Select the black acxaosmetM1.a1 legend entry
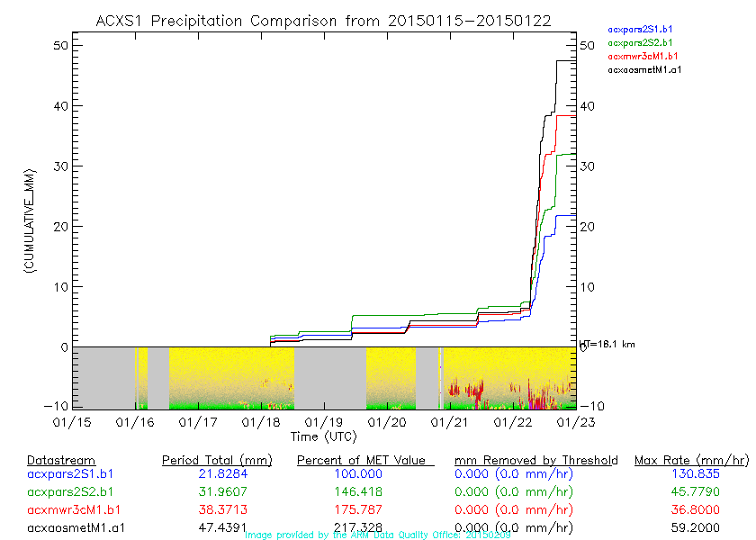This screenshot has width=756, height=540. (x=644, y=69)
